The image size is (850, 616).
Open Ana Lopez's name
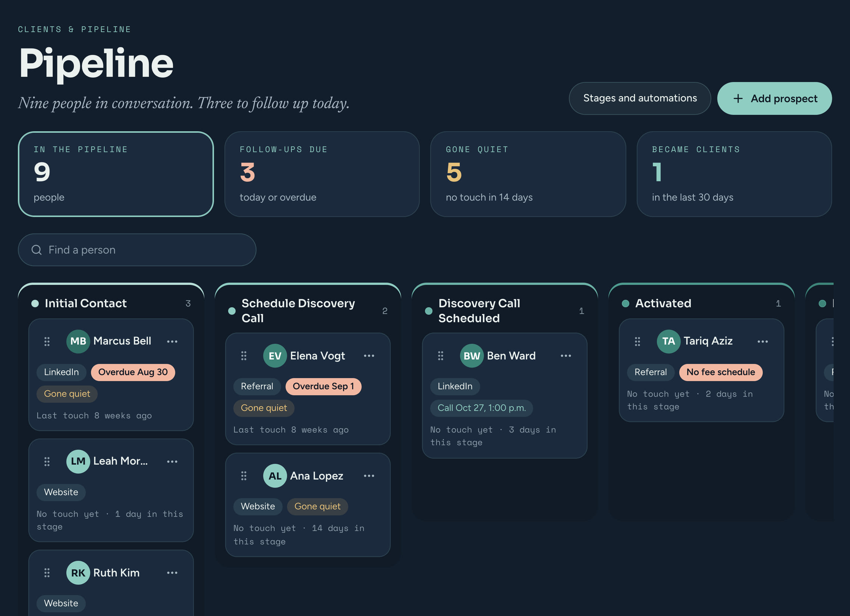pyautogui.click(x=316, y=475)
